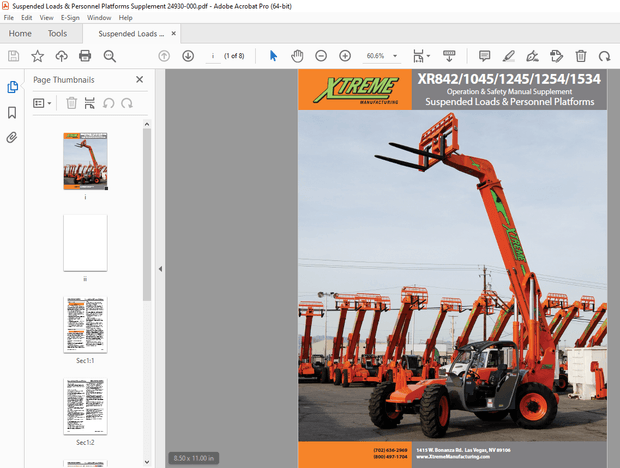Delete selected page in thumbnails panel
Viewport: 620px width, 468px height.
click(71, 103)
